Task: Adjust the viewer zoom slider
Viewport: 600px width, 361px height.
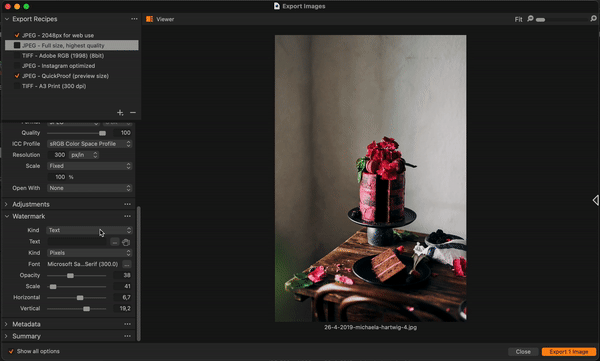Action: coord(540,20)
